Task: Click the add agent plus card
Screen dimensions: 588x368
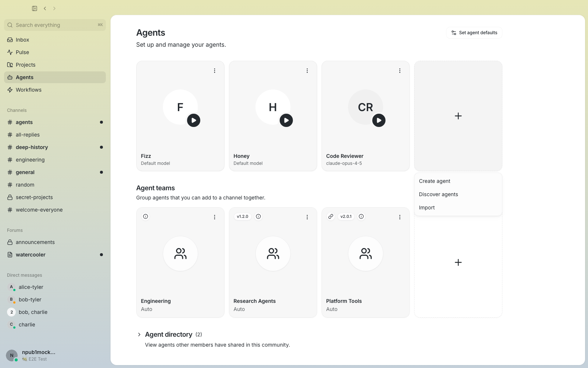Action: 458,116
